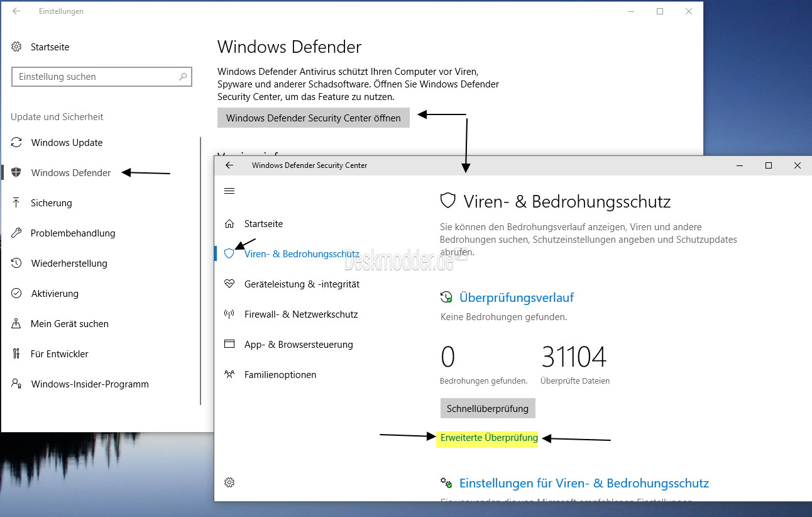Click the Update und Sicherheit heading

(57, 117)
